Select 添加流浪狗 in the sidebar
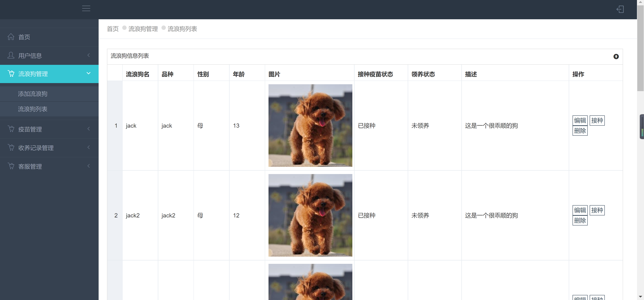The height and width of the screenshot is (300, 644). point(33,94)
